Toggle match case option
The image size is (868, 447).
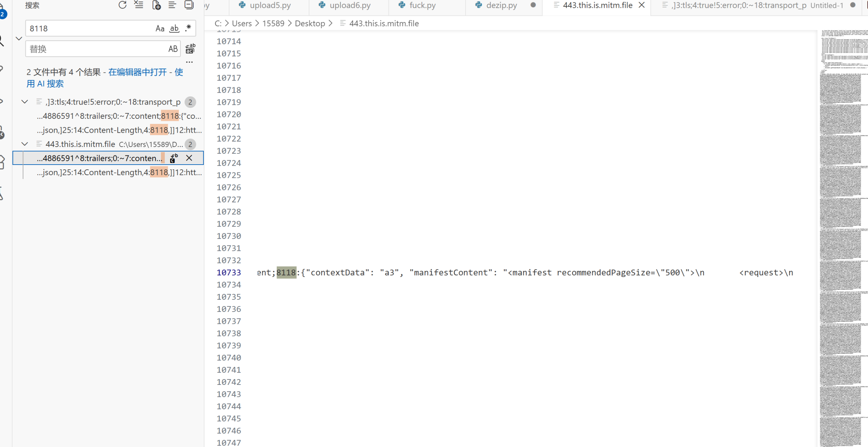160,29
